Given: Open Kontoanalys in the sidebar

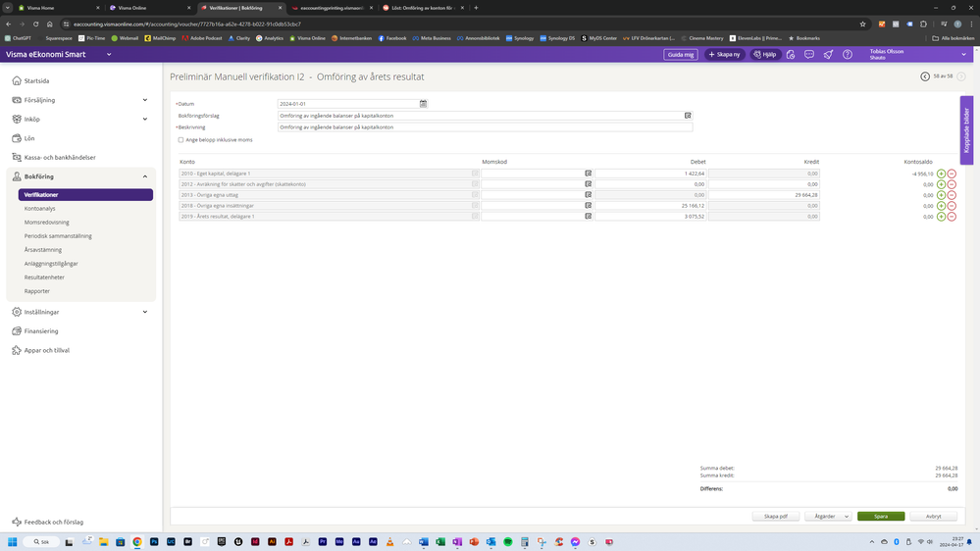Looking at the screenshot, I should tap(40, 209).
